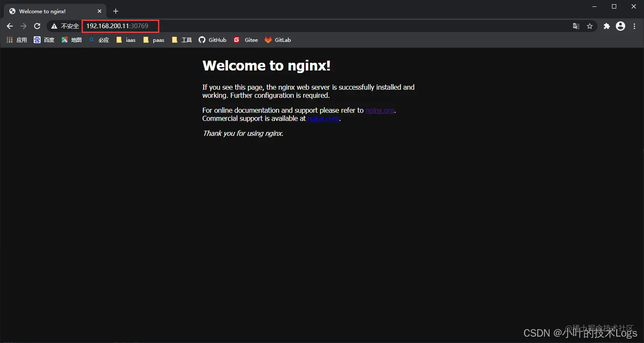Reload the nginx page

[x=37, y=26]
